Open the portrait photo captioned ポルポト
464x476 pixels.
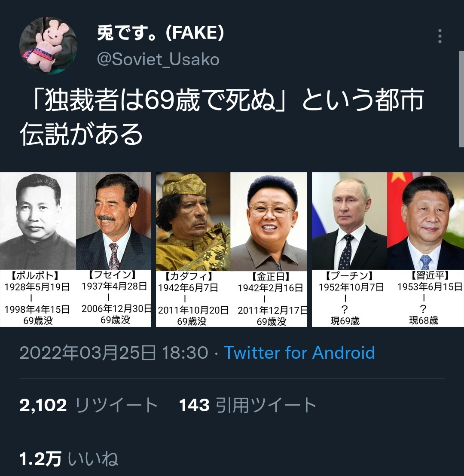coord(38,221)
